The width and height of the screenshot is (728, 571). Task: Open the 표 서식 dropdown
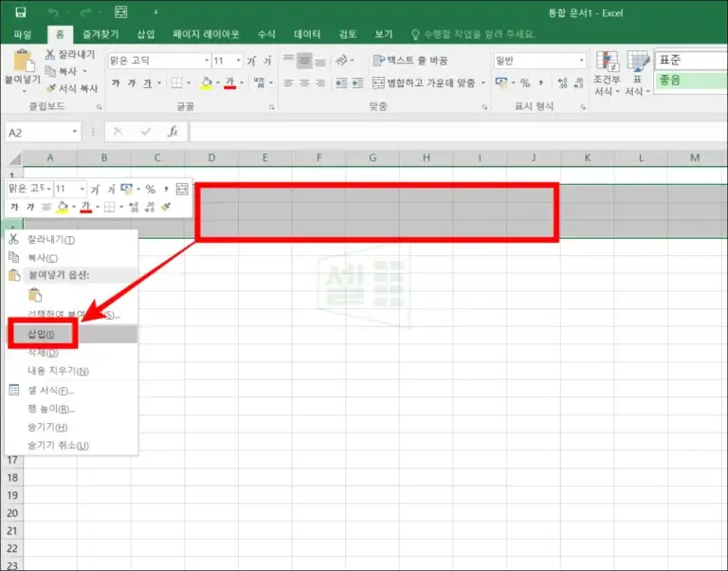tap(637, 73)
